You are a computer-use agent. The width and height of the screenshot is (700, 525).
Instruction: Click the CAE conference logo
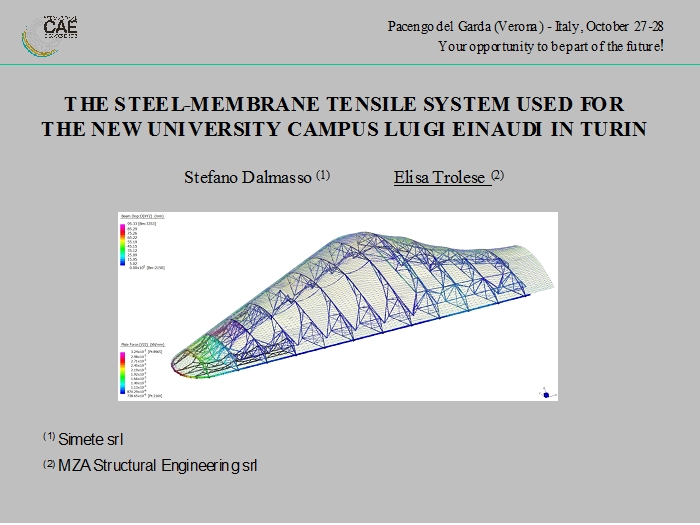tap(50, 31)
